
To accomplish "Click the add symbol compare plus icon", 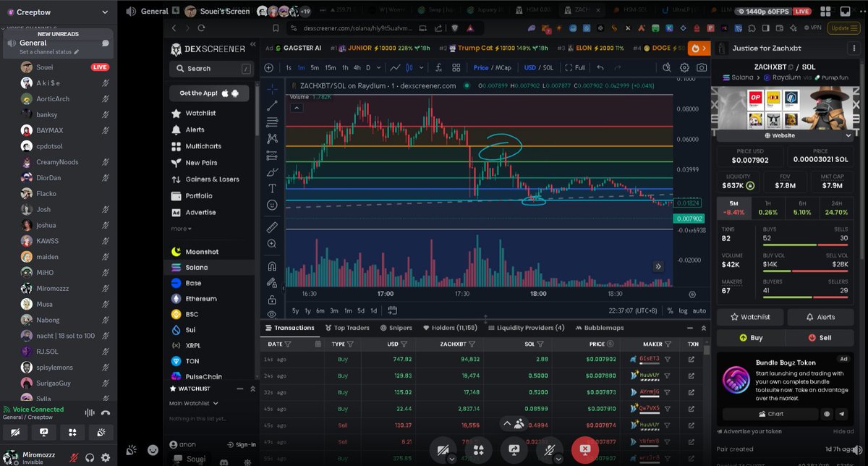I will pos(268,67).
